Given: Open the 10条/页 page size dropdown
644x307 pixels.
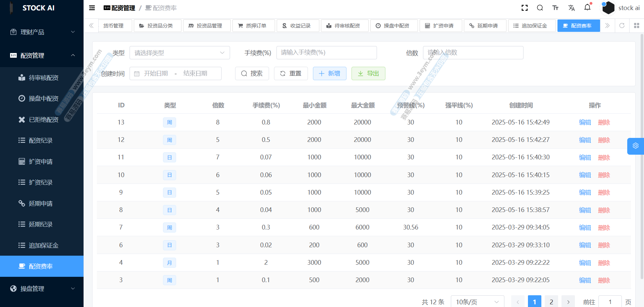Looking at the screenshot, I should pos(477,302).
